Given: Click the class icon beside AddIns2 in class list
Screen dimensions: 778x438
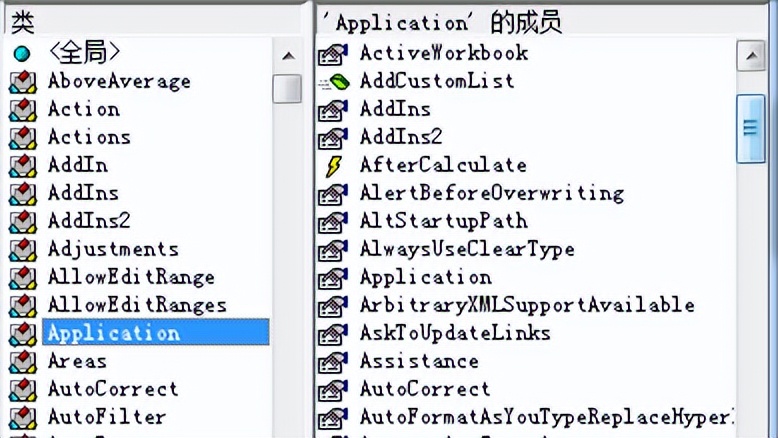Looking at the screenshot, I should point(23,222).
